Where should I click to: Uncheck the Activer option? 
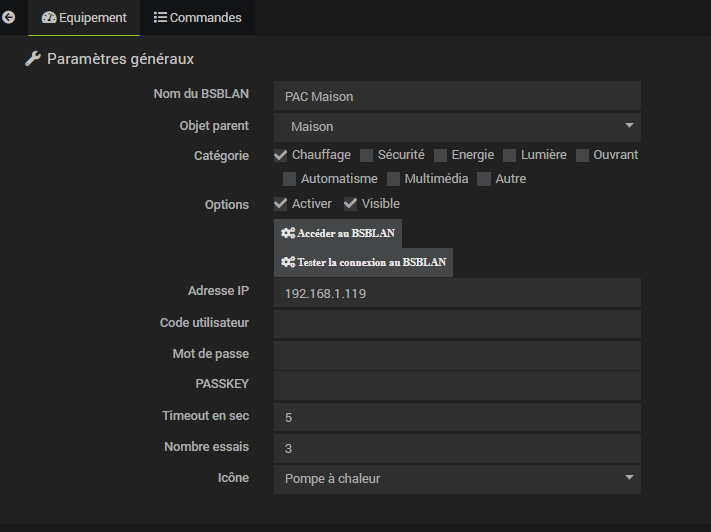point(281,204)
